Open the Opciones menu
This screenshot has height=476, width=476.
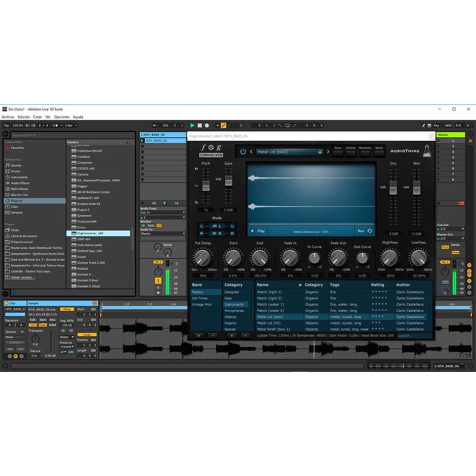click(x=62, y=117)
